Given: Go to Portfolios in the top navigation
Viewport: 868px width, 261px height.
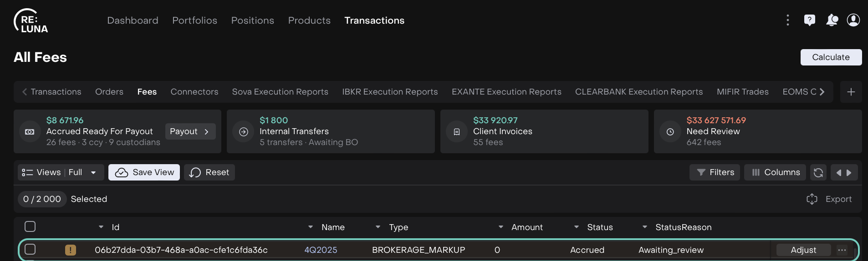Looking at the screenshot, I should 194,20.
